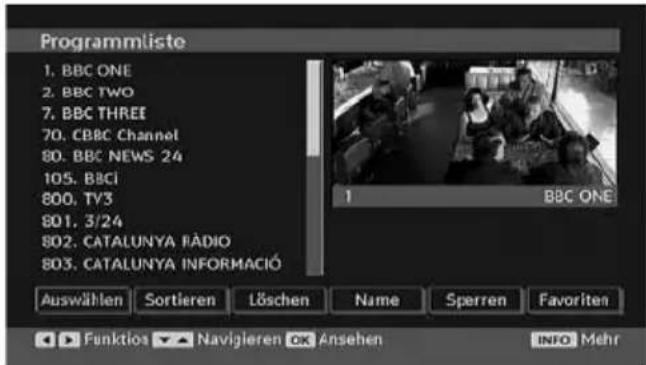Select the Auswählen function button

coord(83,300)
